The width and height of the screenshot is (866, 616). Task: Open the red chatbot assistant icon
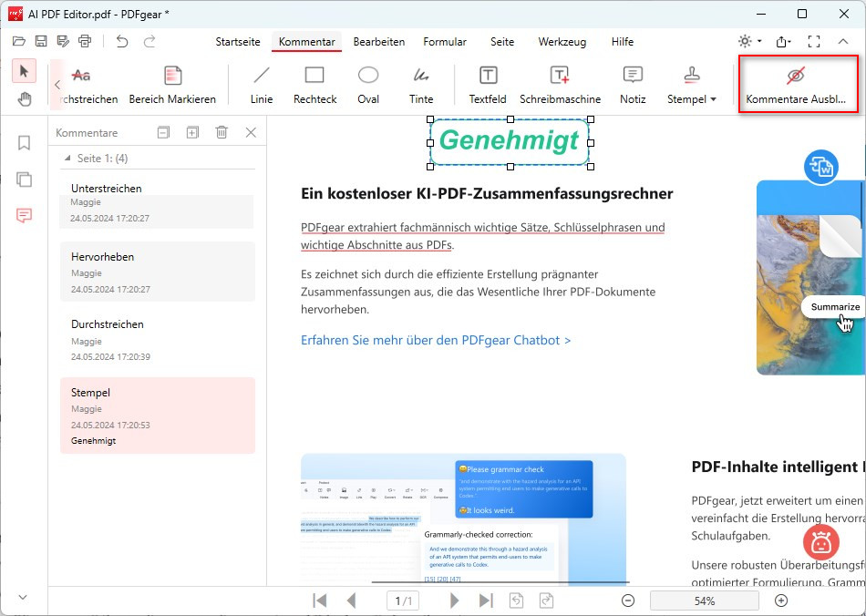point(820,542)
